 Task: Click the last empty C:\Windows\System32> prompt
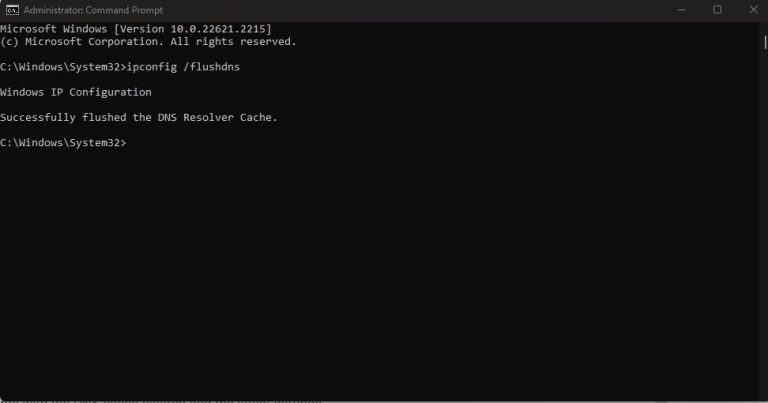coord(62,143)
